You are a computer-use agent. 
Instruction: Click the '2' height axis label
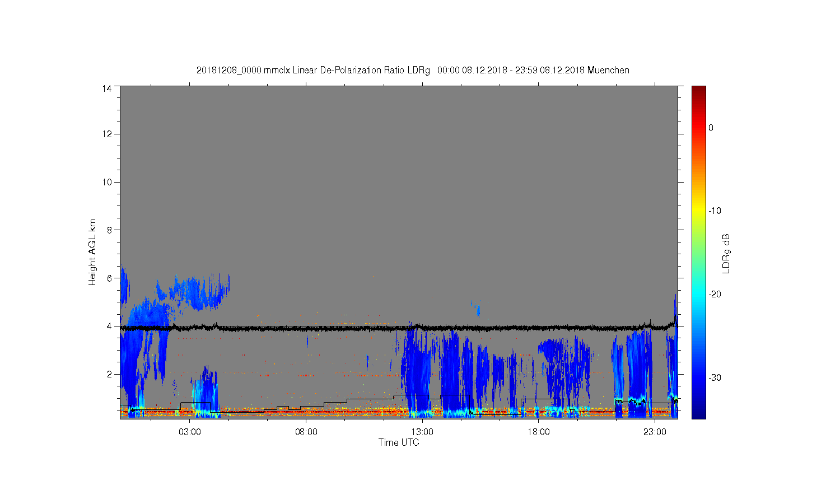[109, 374]
